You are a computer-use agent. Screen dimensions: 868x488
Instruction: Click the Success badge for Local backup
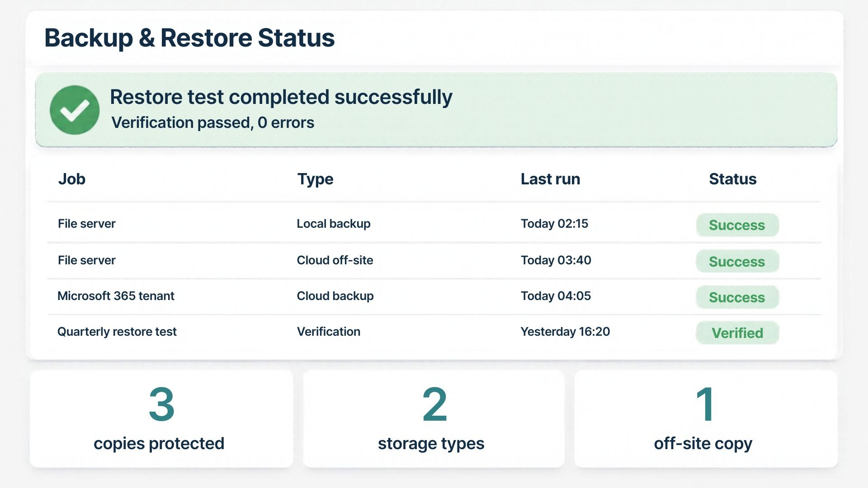click(x=737, y=225)
